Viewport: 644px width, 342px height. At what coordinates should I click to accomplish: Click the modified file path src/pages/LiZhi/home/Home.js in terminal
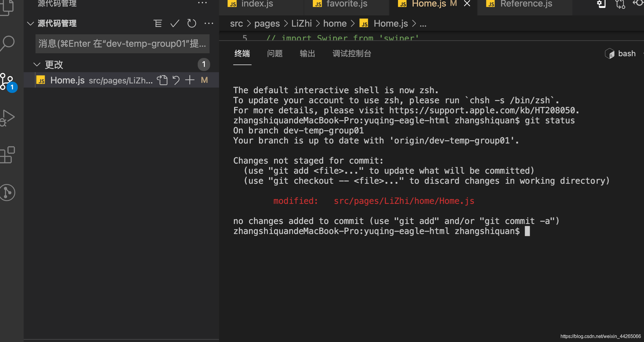pos(404,201)
